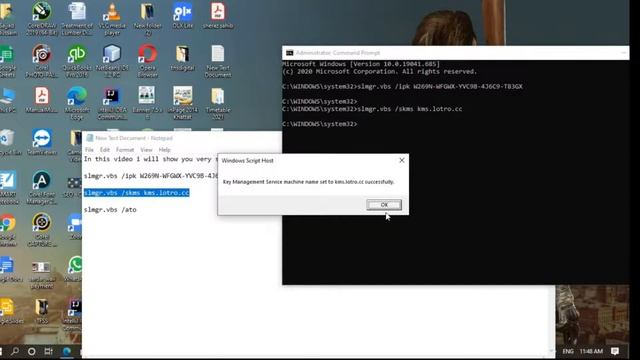Click the Administrator Command Prompt title bar
The width and height of the screenshot is (640, 360).
(456, 53)
